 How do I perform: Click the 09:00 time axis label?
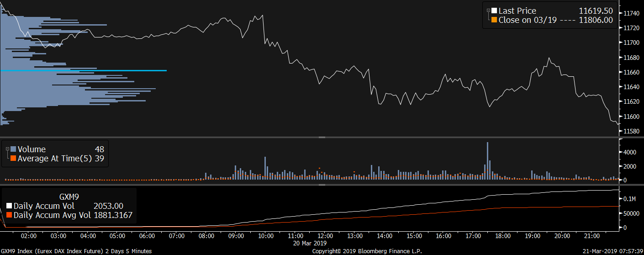(x=236, y=236)
